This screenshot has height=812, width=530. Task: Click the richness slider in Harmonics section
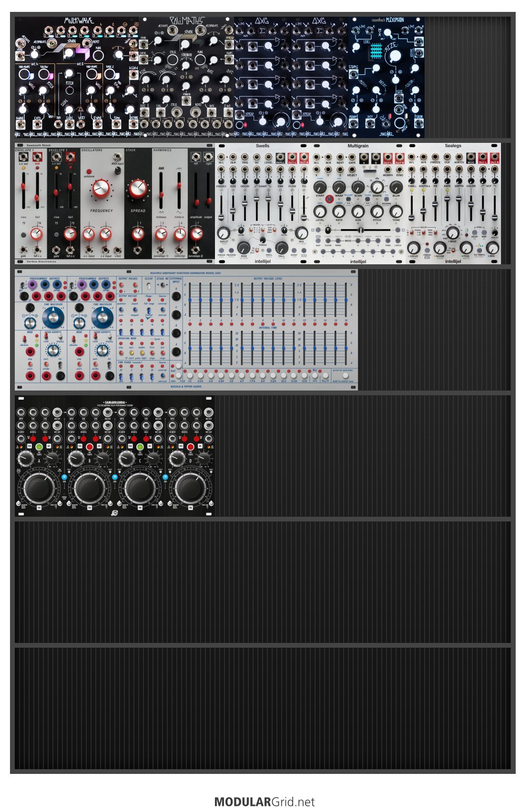[x=161, y=190]
